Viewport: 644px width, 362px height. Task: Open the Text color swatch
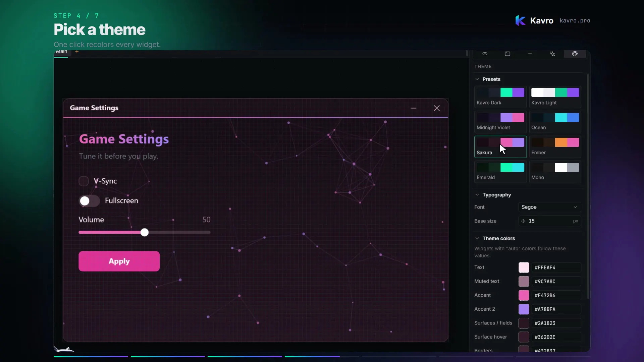(x=524, y=267)
